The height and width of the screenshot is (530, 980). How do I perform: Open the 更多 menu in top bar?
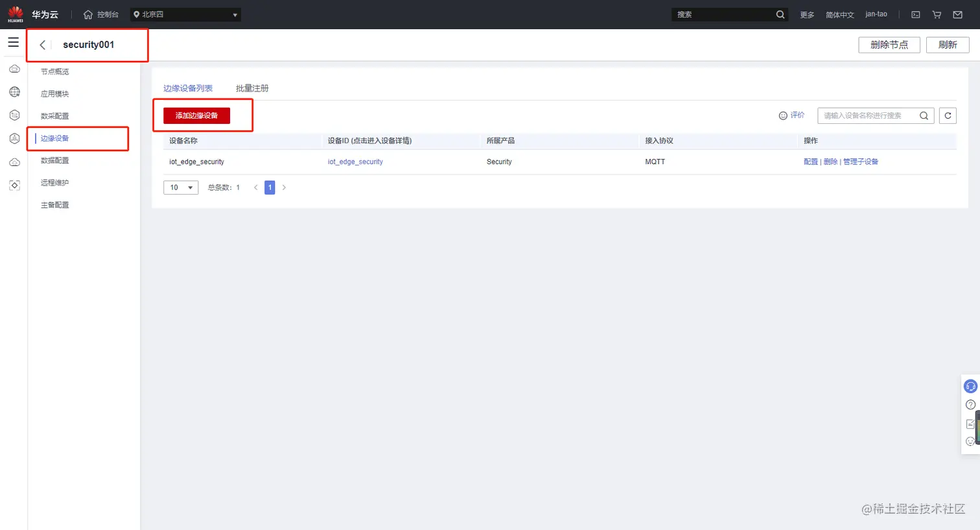[x=807, y=15]
